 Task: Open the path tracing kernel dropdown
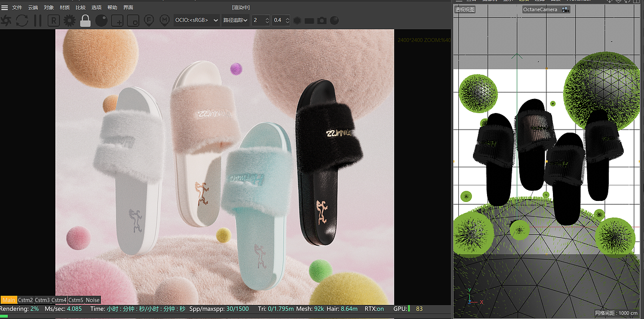coord(235,20)
